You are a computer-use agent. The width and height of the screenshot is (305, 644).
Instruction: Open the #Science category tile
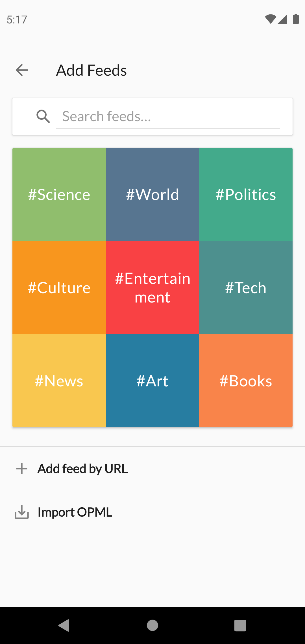tap(59, 194)
